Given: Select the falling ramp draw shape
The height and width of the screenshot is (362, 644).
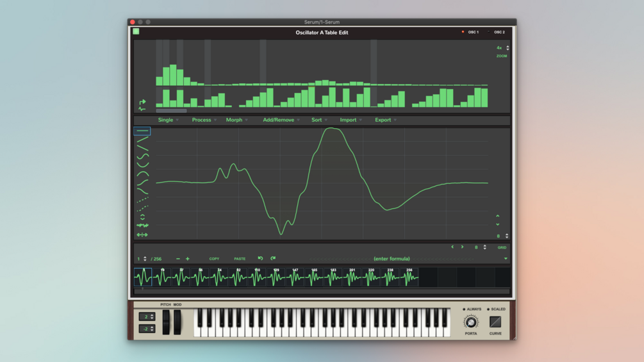Looking at the screenshot, I should pyautogui.click(x=142, y=148).
